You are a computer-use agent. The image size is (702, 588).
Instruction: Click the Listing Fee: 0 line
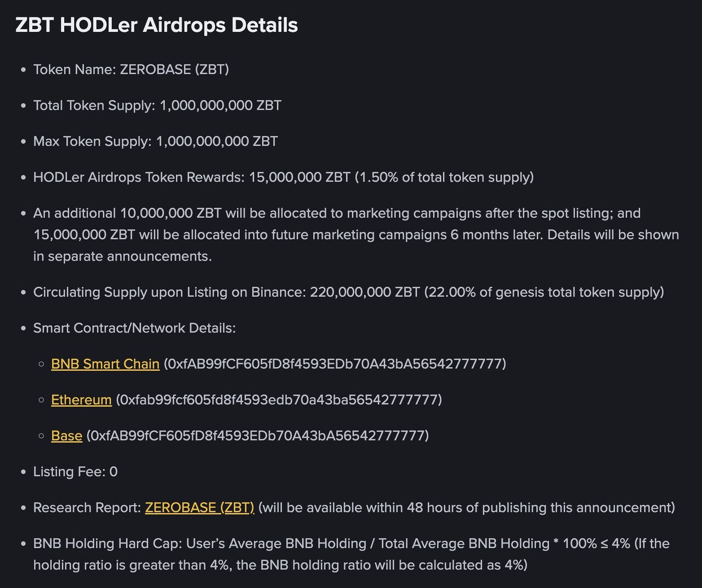point(75,472)
